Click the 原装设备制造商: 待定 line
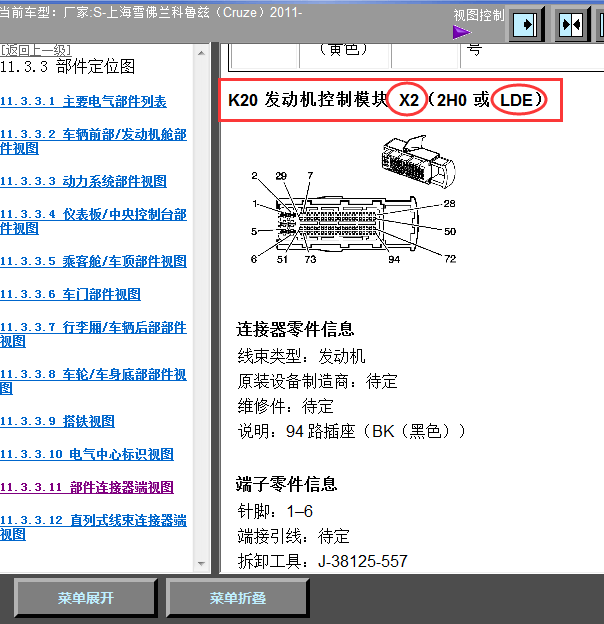Screen dimensions: 604x624 [x=318, y=381]
